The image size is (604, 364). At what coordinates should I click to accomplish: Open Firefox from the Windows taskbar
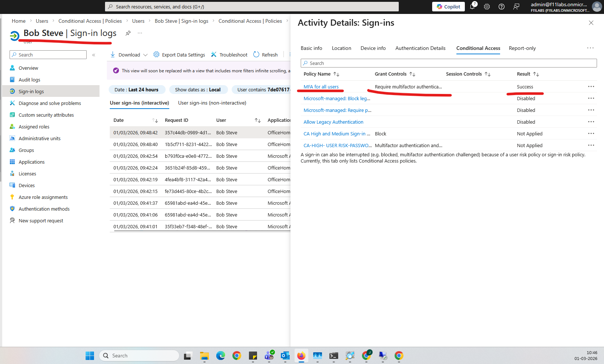tap(301, 356)
